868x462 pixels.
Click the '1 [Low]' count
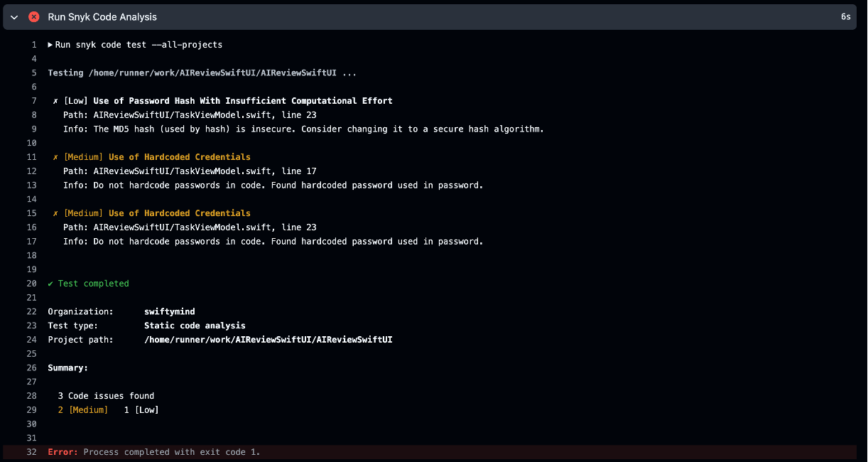tap(141, 410)
